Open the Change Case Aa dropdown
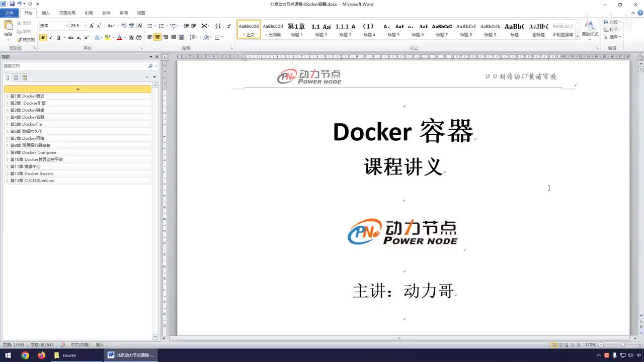 point(111,26)
